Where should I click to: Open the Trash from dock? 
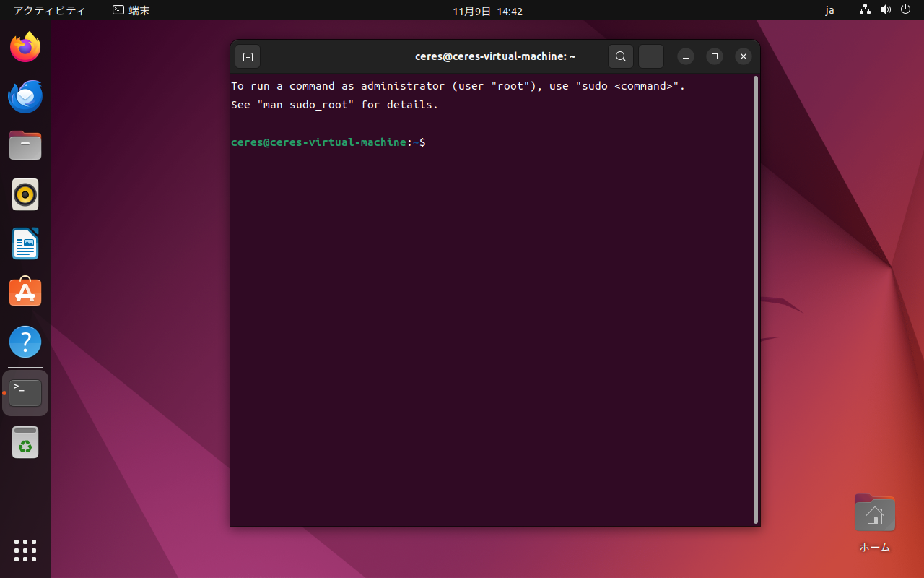click(25, 442)
